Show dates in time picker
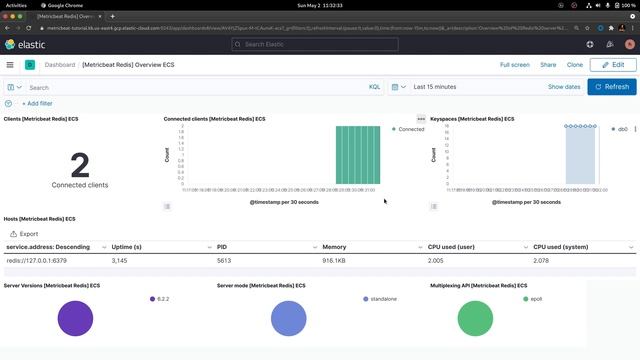This screenshot has width=640, height=360. 564,87
